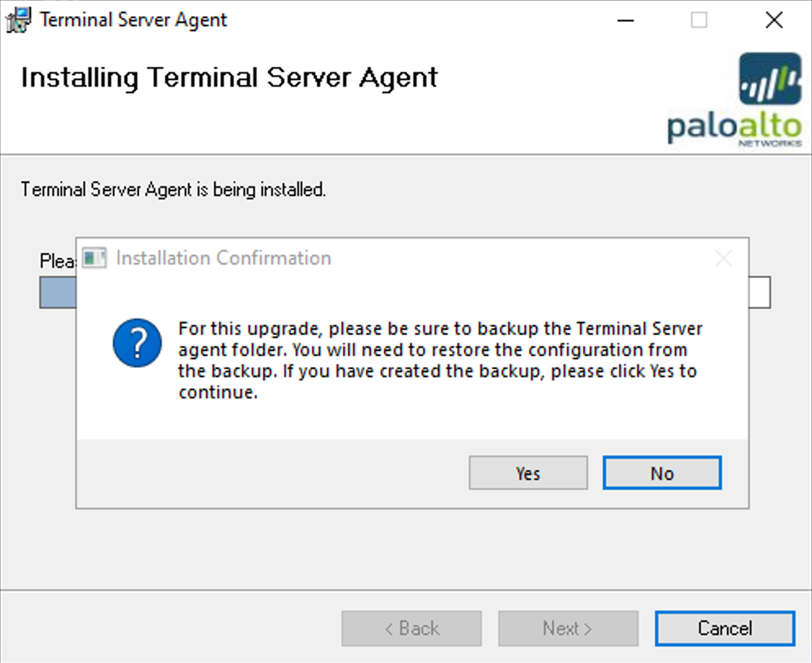The height and width of the screenshot is (663, 812).
Task: Click the filled portion of the progress bar
Action: pyautogui.click(x=57, y=292)
